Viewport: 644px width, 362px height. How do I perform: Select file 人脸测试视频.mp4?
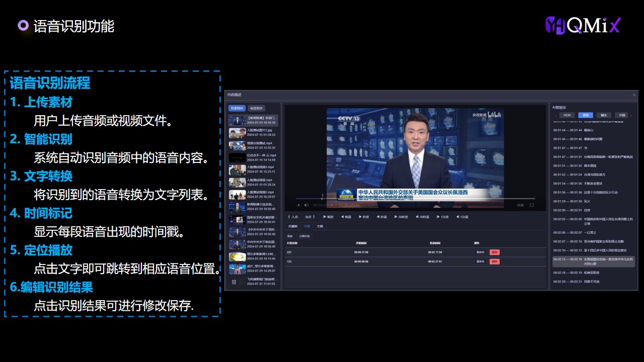coord(254,183)
